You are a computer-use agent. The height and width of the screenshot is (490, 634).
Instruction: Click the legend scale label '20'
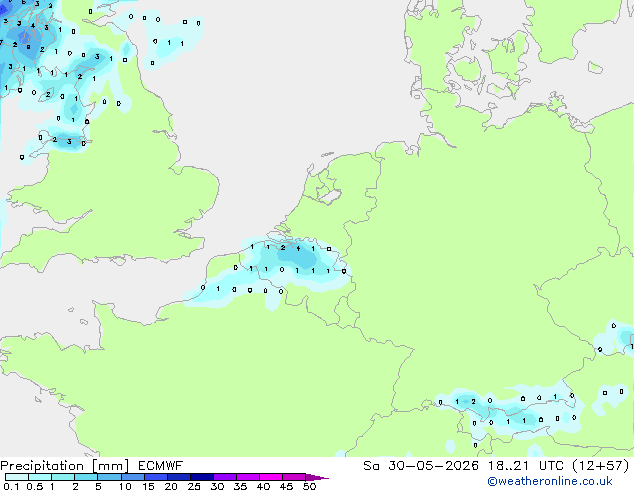tap(171, 486)
